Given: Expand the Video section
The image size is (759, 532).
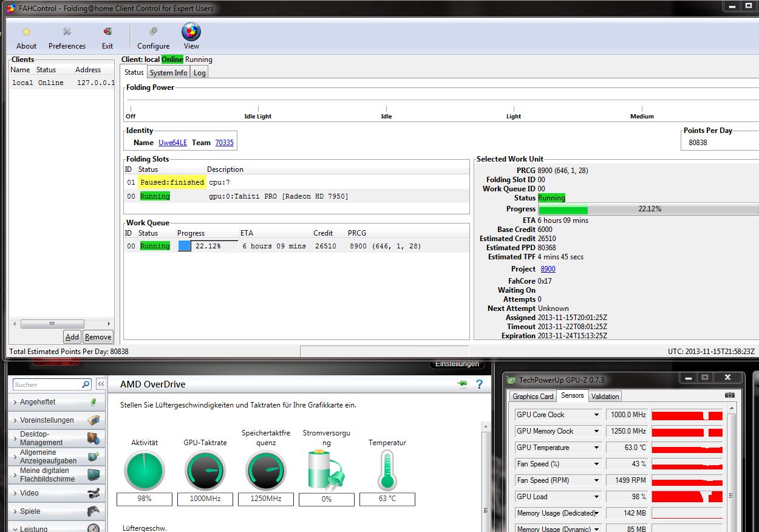Looking at the screenshot, I should tap(15, 493).
